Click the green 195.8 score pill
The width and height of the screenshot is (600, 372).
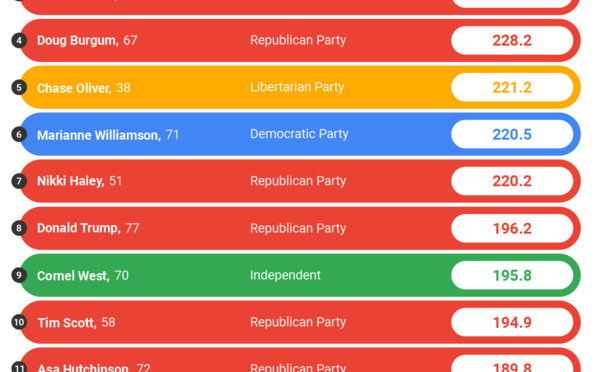click(x=512, y=275)
